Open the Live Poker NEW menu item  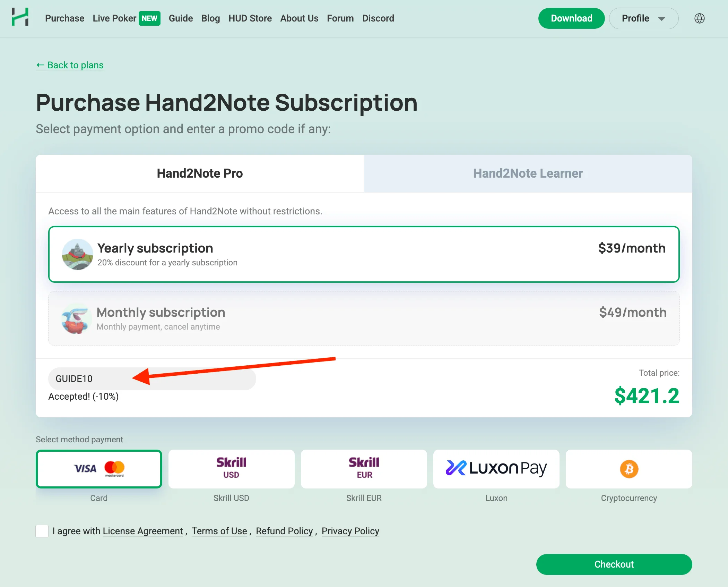pos(114,18)
